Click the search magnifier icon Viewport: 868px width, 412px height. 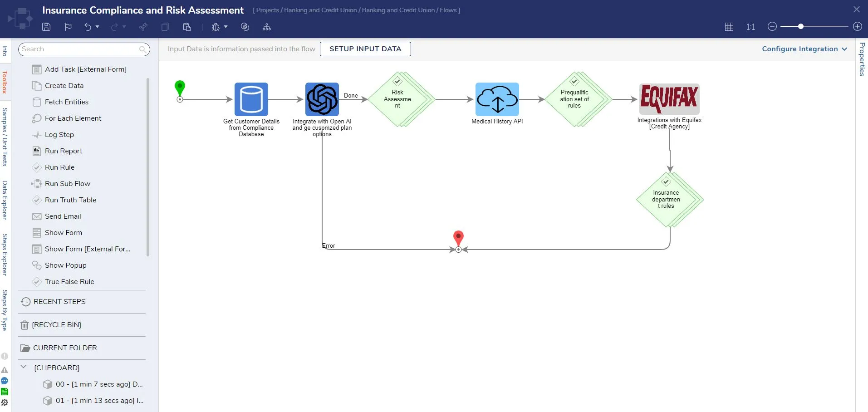point(142,49)
